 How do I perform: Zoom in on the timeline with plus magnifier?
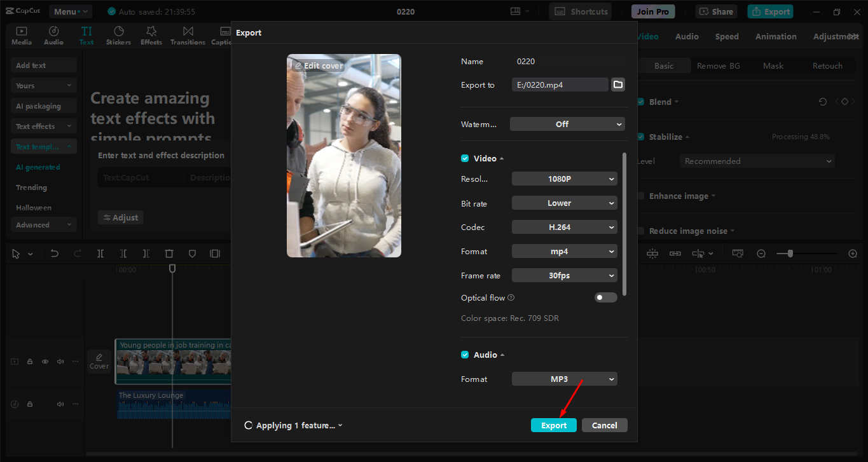853,253
